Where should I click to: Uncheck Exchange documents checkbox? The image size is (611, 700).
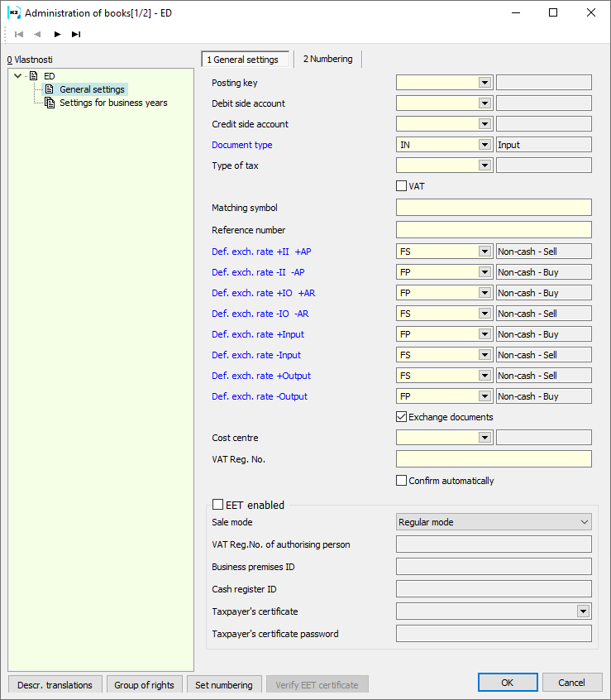click(x=401, y=417)
